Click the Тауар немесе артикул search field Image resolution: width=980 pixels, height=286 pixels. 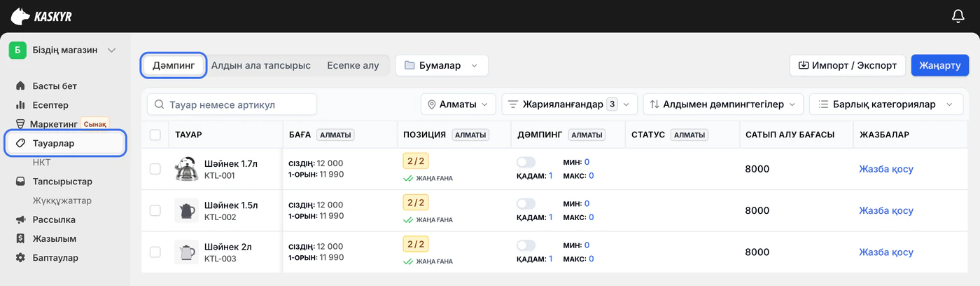(x=232, y=104)
